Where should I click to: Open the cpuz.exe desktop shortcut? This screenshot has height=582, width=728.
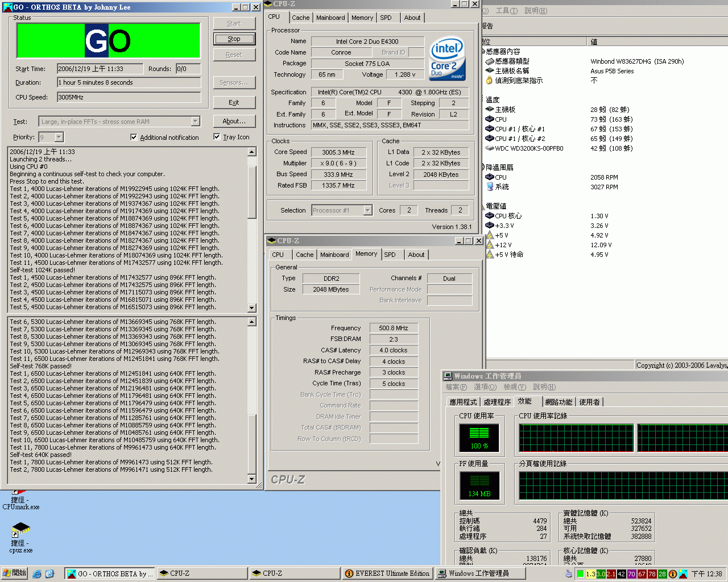(x=20, y=538)
